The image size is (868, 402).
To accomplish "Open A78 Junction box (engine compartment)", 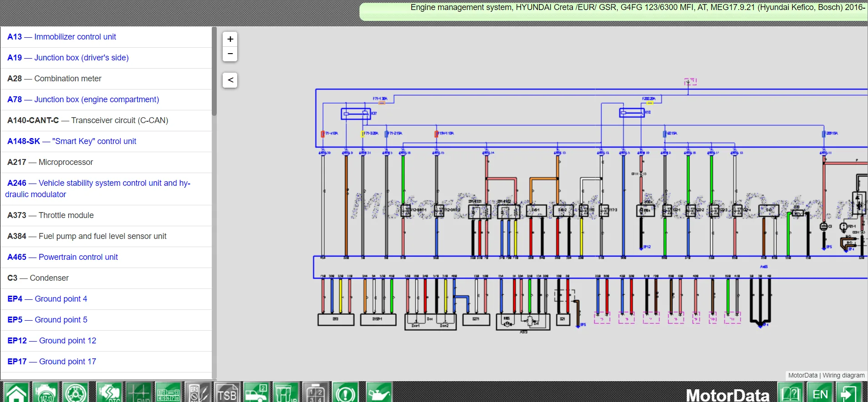I will pyautogui.click(x=83, y=99).
